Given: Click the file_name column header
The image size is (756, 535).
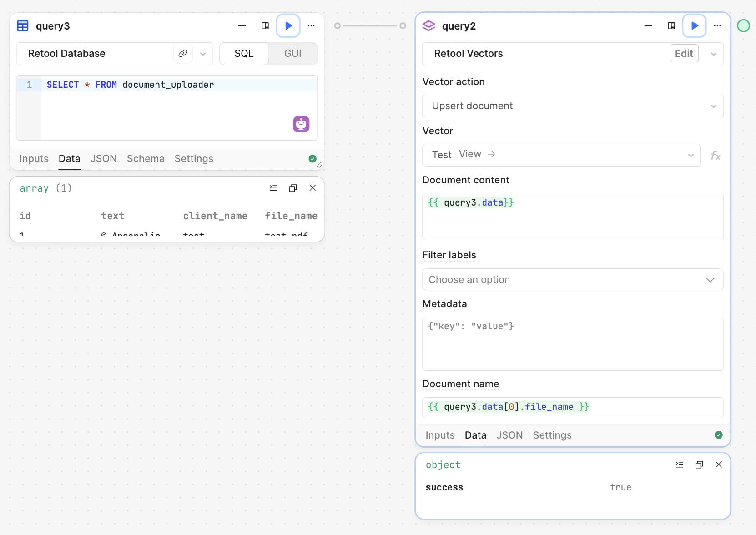Looking at the screenshot, I should pos(291,216).
